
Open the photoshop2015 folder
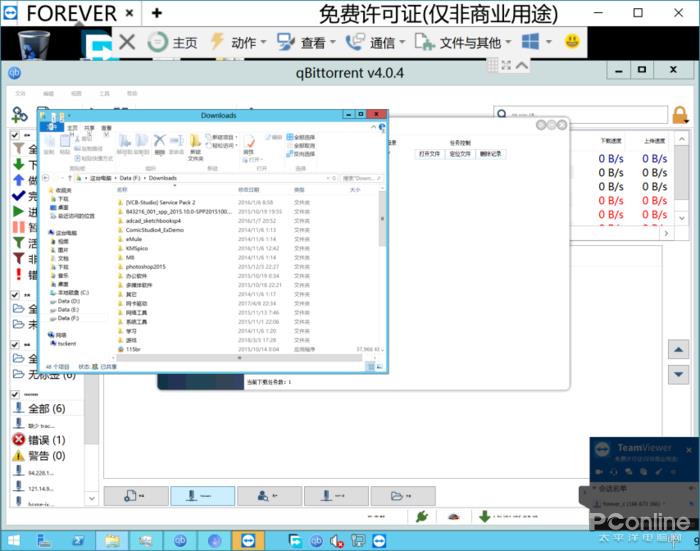point(145,267)
